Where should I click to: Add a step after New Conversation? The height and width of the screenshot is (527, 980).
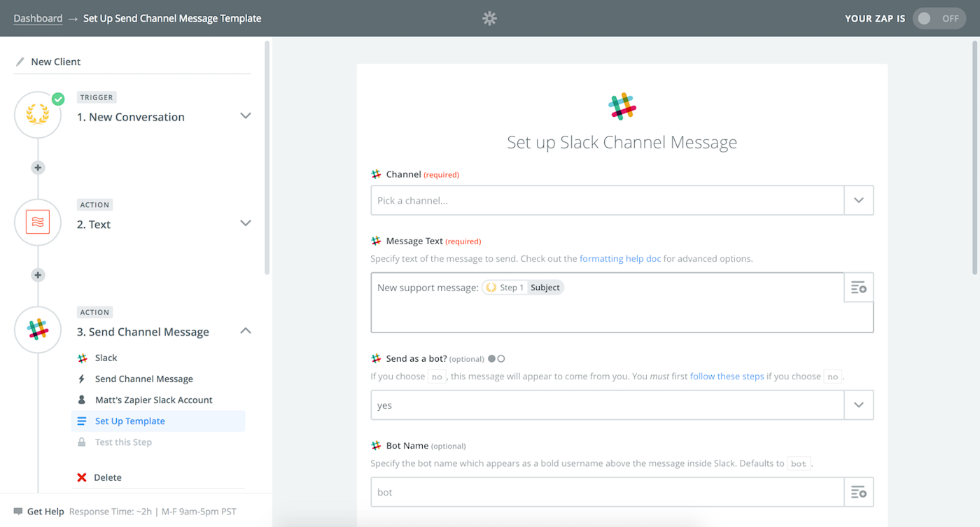38,167
